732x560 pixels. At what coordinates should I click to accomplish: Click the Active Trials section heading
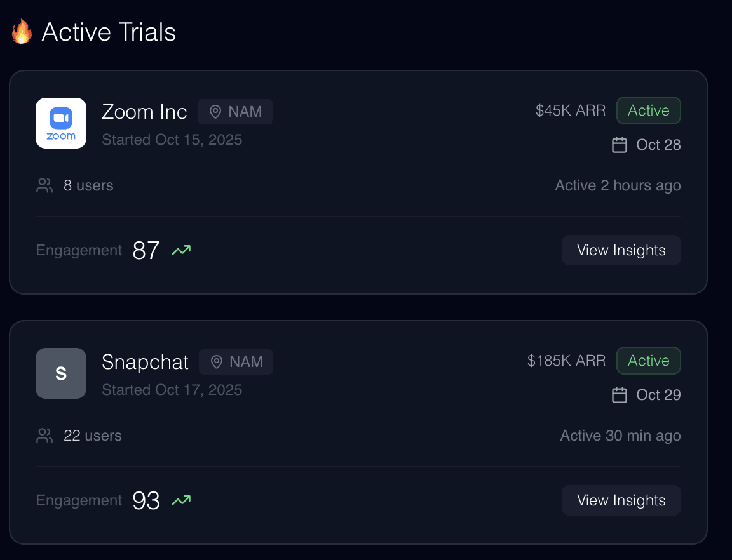pyautogui.click(x=109, y=32)
